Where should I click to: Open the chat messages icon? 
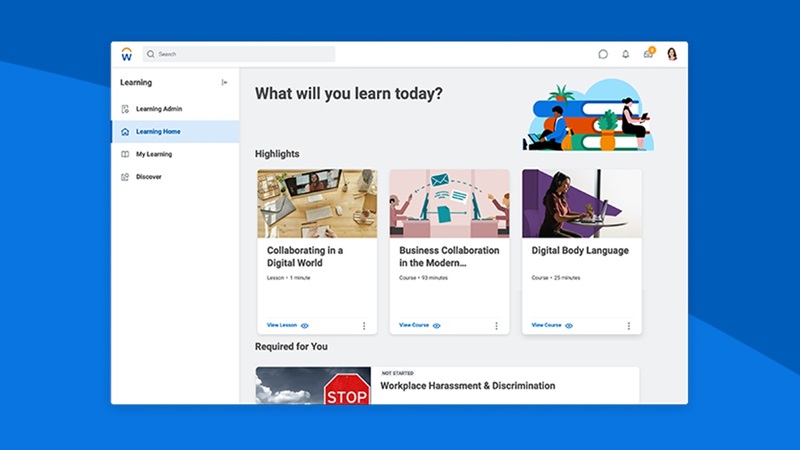(603, 54)
